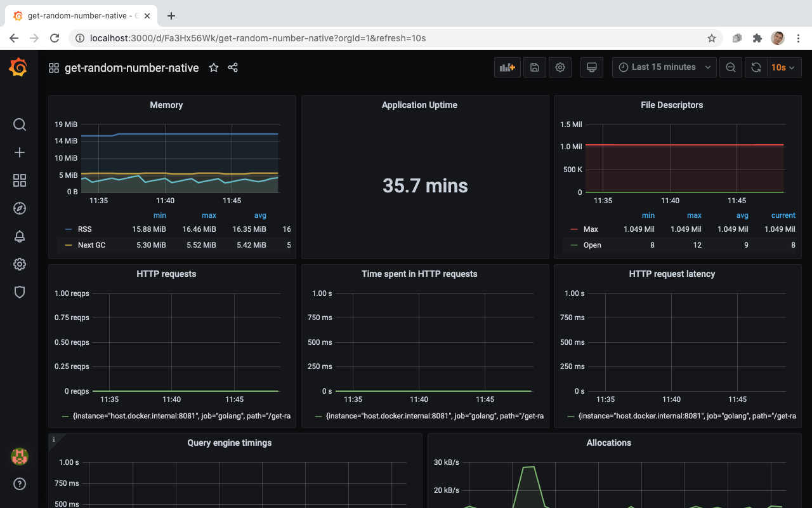812x508 pixels.
Task: Click the browser back arrow
Action: tap(14, 38)
